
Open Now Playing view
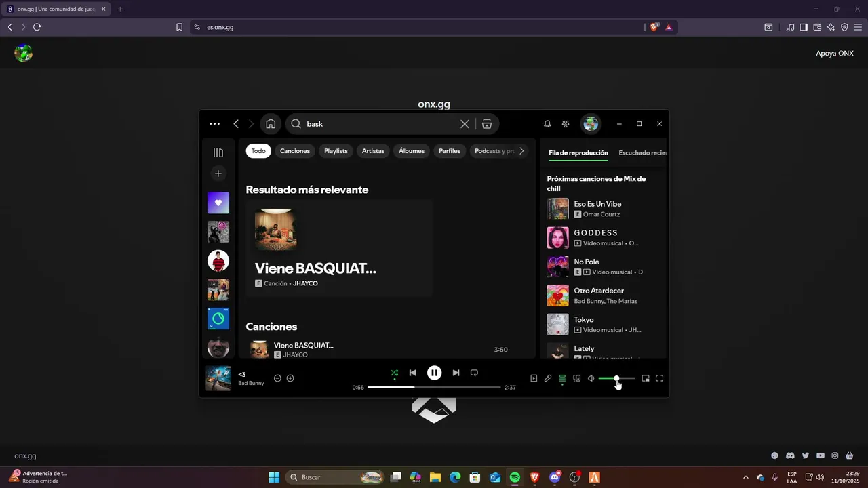point(534,378)
